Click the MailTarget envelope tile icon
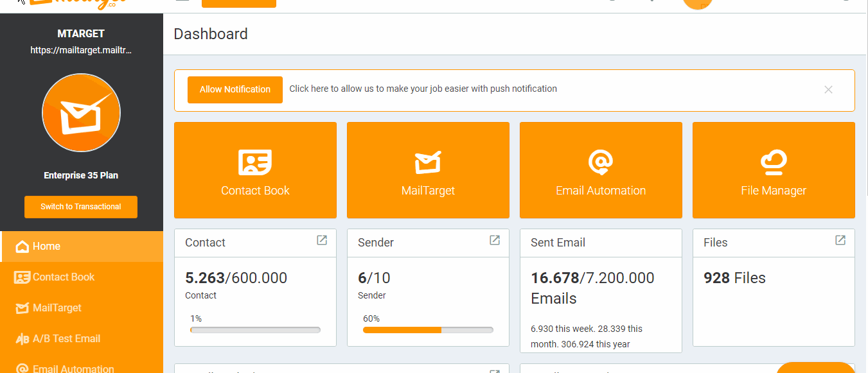The image size is (868, 373). point(428,162)
